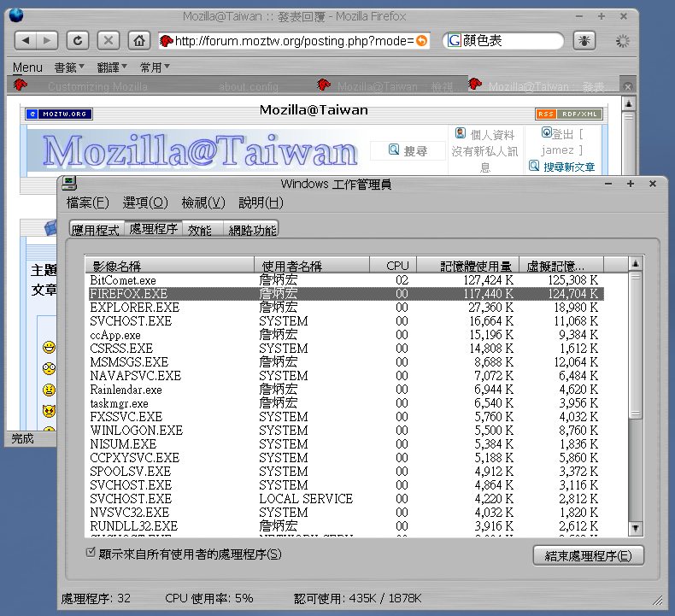Click the forward navigation arrow
Image resolution: width=675 pixels, height=616 pixels.
pos(47,40)
